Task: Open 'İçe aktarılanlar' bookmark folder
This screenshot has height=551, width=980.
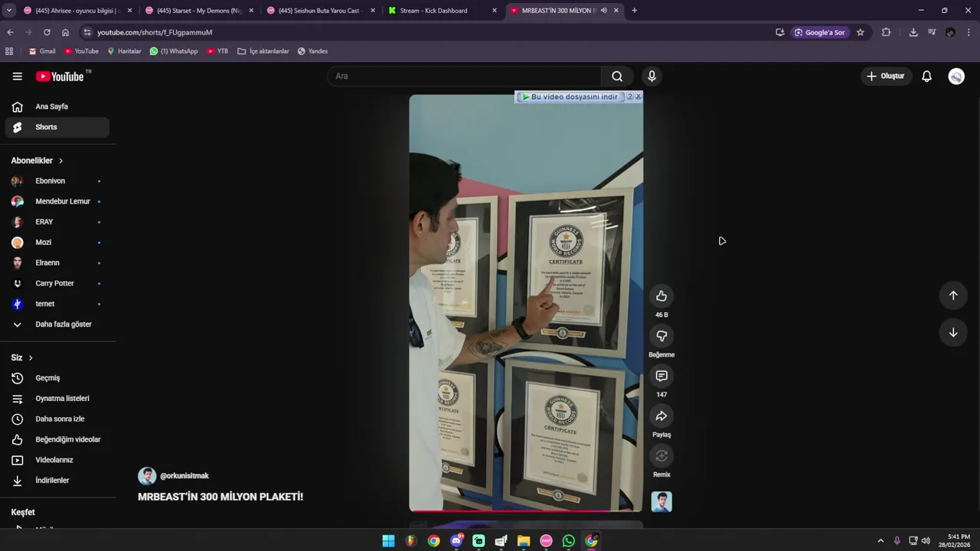Action: (x=263, y=51)
